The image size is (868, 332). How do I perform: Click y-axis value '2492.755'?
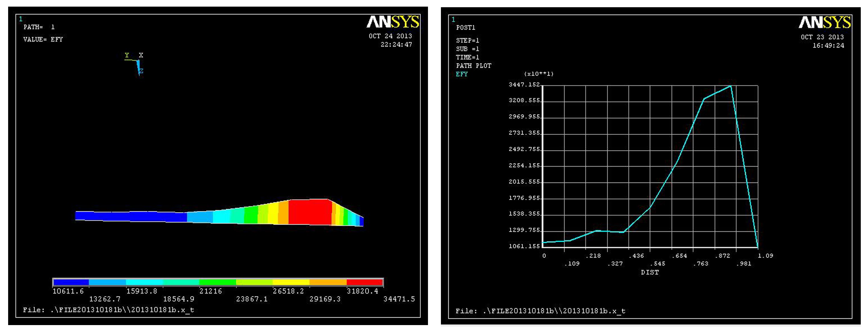tap(524, 149)
